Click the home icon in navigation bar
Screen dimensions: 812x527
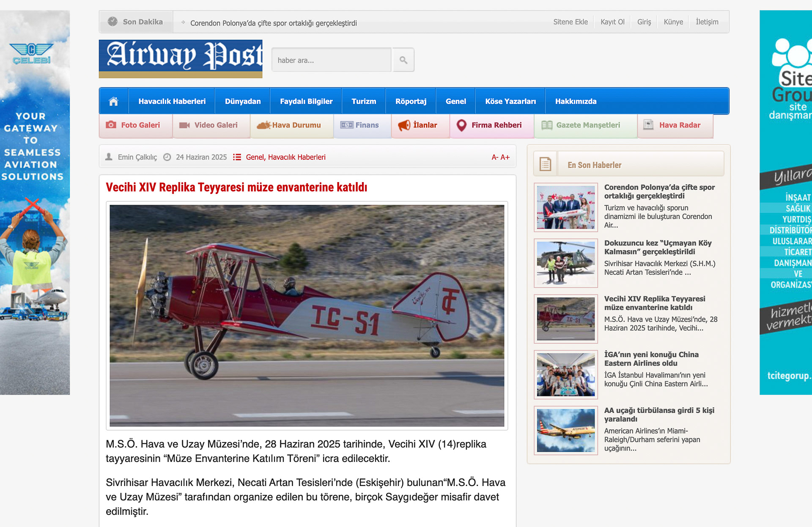point(113,101)
